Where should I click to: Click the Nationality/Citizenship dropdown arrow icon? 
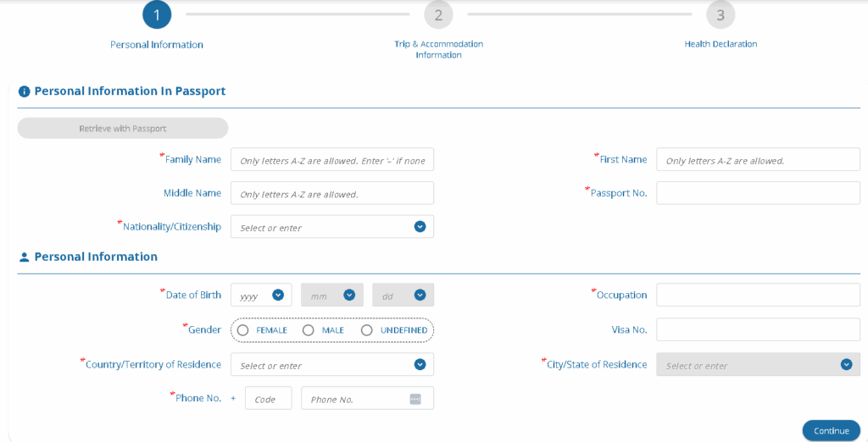420,227
